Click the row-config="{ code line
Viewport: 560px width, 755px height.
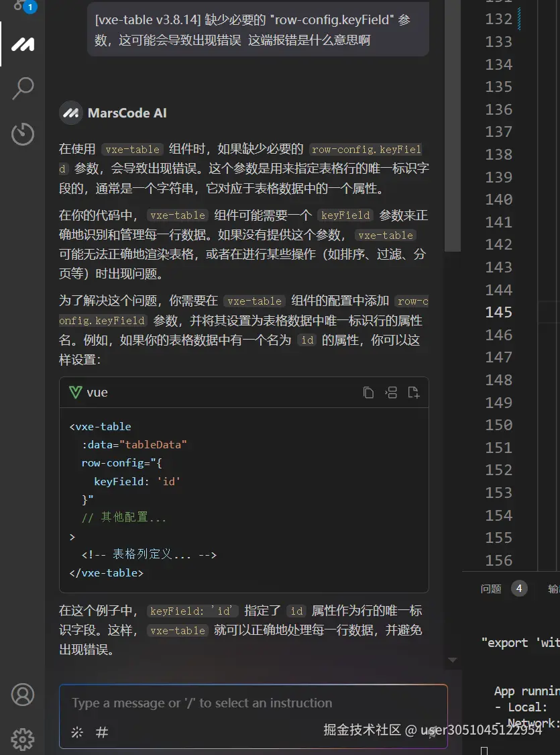[x=121, y=463]
